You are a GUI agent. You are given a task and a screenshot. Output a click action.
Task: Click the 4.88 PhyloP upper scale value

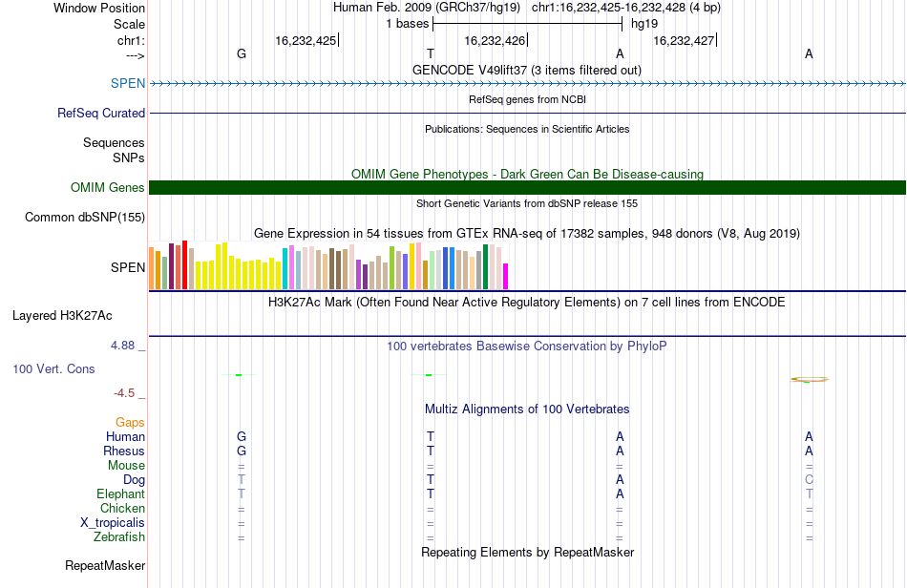click(x=122, y=346)
